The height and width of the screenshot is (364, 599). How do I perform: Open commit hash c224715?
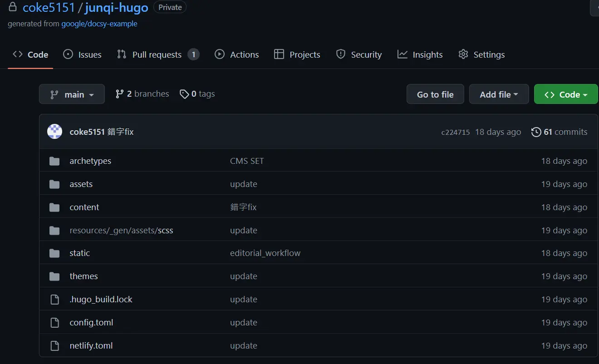point(455,133)
